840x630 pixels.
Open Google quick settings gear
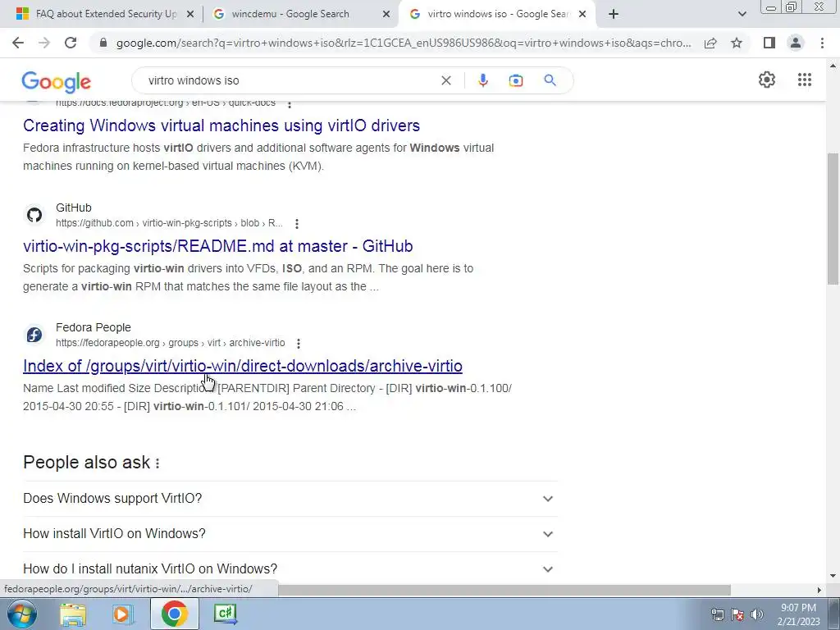click(x=767, y=80)
